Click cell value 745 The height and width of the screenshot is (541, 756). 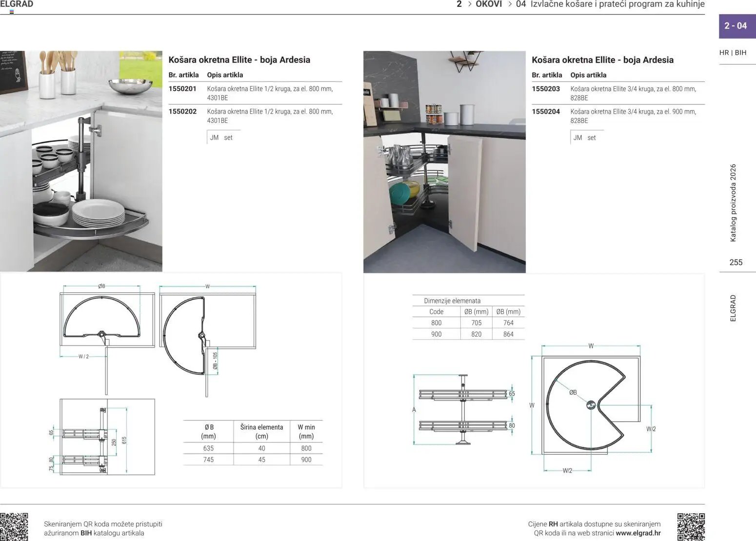208,460
